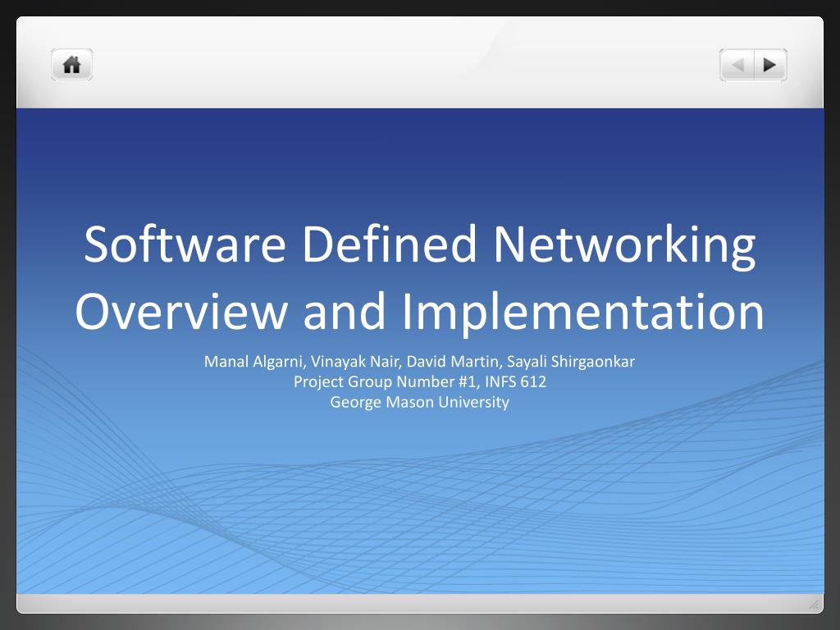840x630 pixels.
Task: Advance to next slide arrow
Action: pyautogui.click(x=770, y=65)
